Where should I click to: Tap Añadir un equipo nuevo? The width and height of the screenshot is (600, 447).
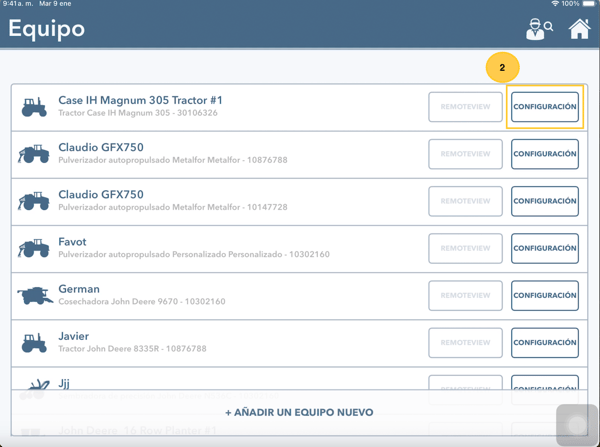299,413
